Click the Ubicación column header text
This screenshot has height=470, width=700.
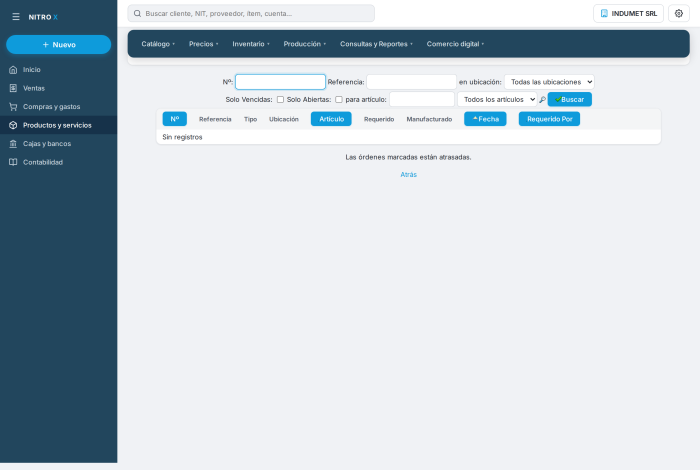(x=283, y=119)
